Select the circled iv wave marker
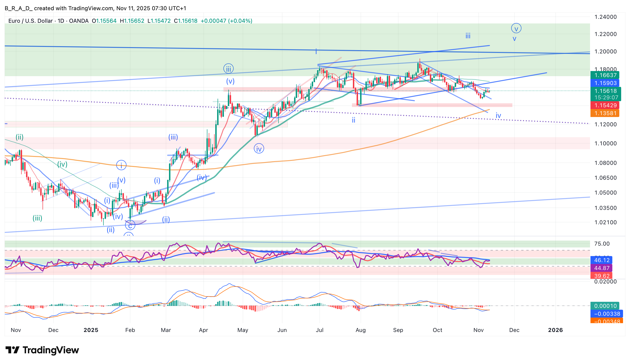Image resolution: width=630 pixels, height=364 pixels. pos(259,149)
